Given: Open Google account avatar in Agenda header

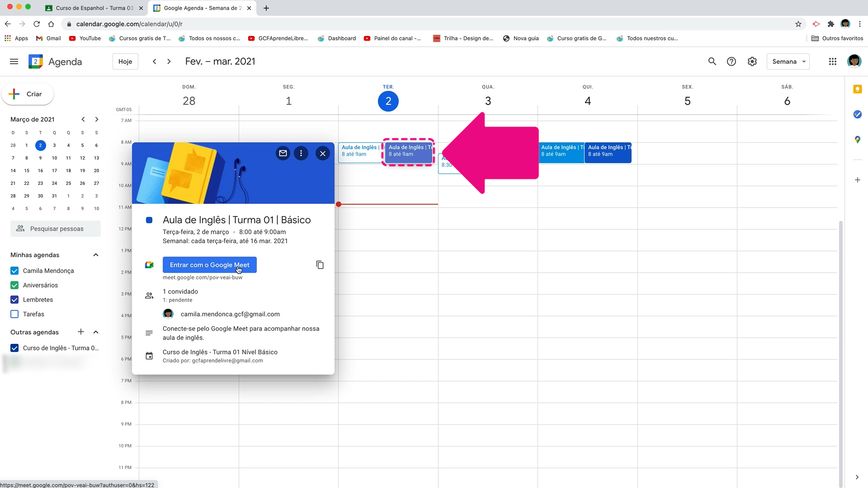Looking at the screenshot, I should point(854,61).
